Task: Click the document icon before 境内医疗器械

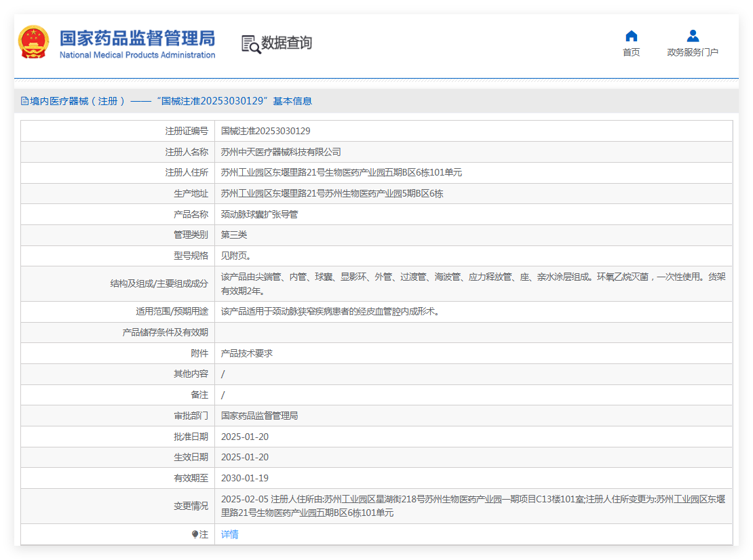Action: pos(24,101)
